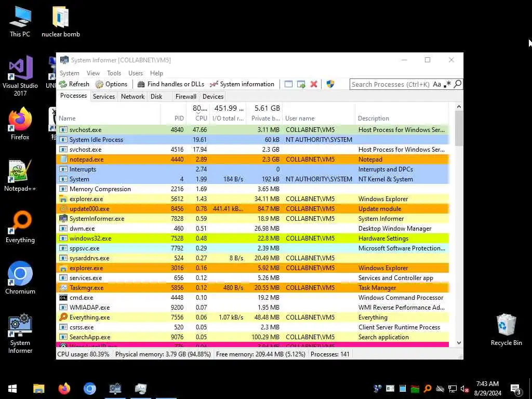532x399 pixels.
Task: Click the scroll up arrow of process list
Action: click(459, 107)
